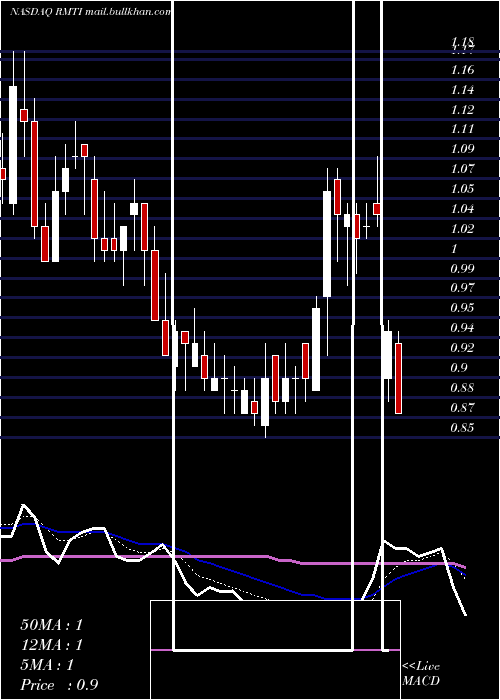500x700 pixels.
Task: Click the 12MA : 1 indicator text
Action: tap(52, 645)
